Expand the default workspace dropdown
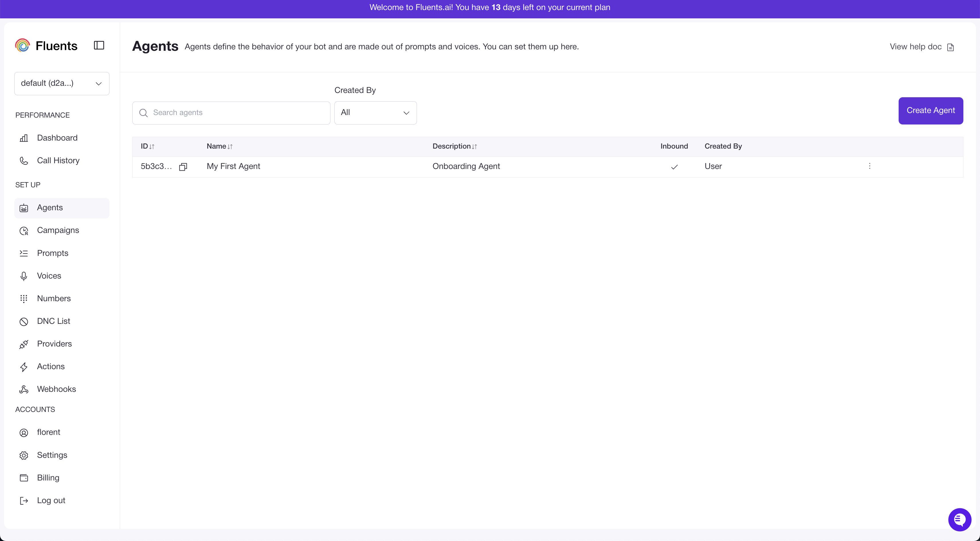The width and height of the screenshot is (980, 541). (62, 83)
